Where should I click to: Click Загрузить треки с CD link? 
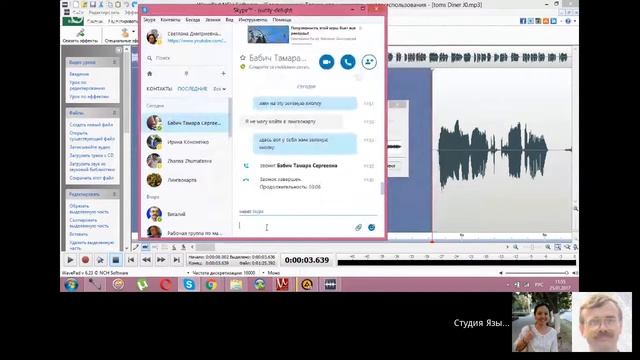91,156
